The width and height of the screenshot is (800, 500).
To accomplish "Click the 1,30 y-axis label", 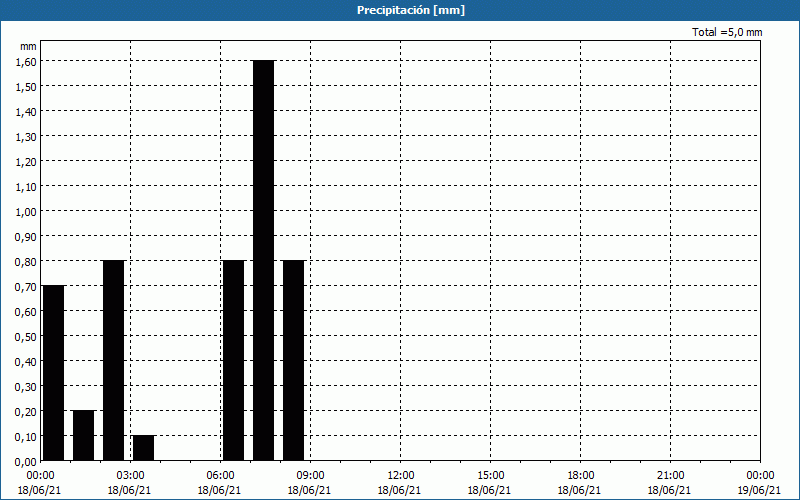I will pos(26,136).
